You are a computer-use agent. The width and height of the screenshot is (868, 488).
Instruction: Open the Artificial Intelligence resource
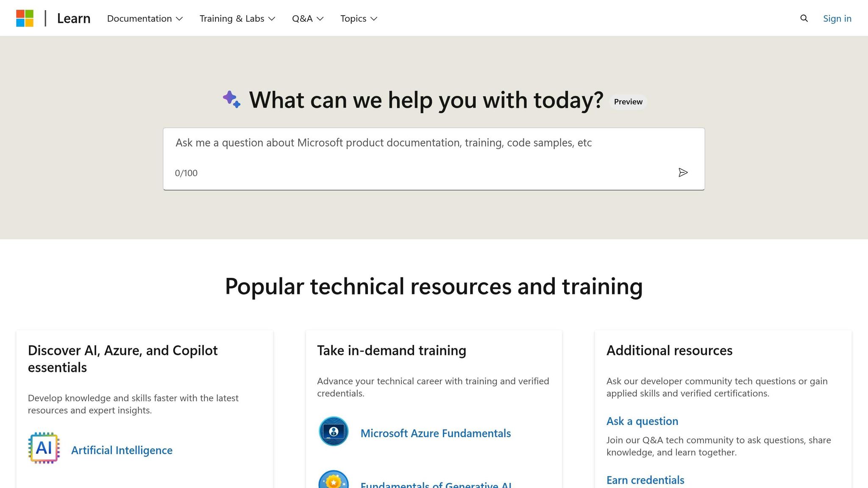(x=122, y=450)
